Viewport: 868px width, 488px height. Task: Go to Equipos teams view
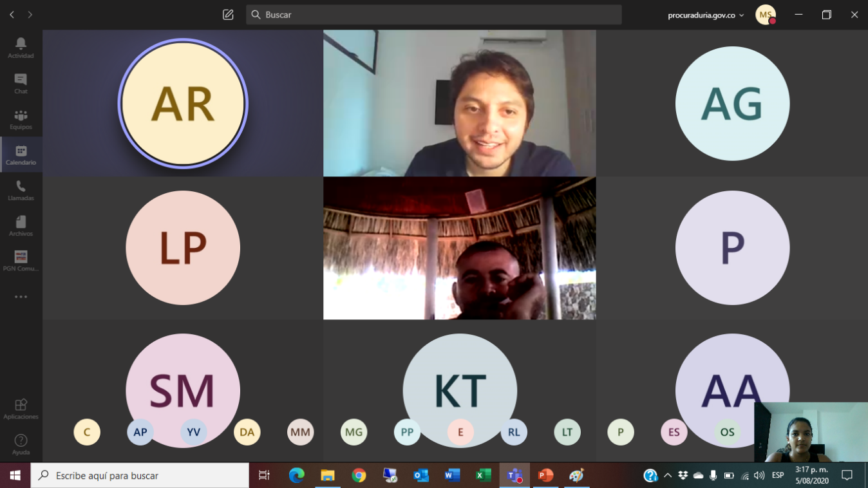pos(21,119)
